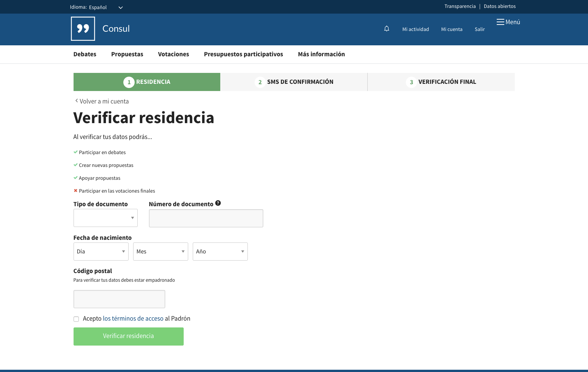Viewport: 588px width, 372px height.
Task: Open Presupuestos participativos in navigation
Action: click(x=243, y=54)
